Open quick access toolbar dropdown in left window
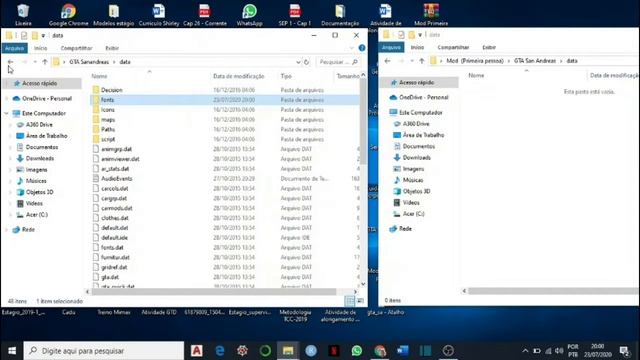 click(43, 36)
